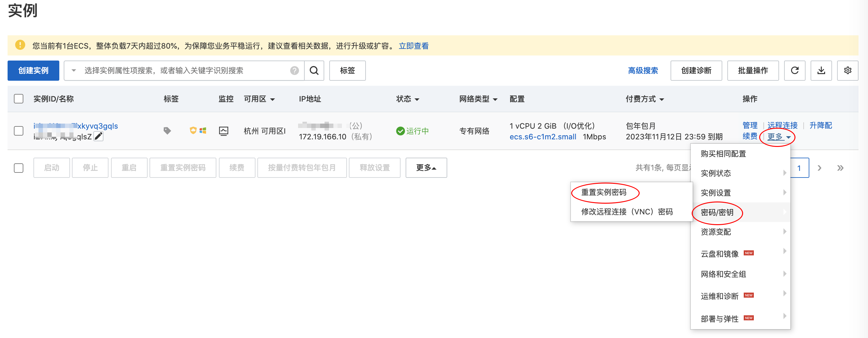Click the tag icon in instance row
The width and height of the screenshot is (868, 338).
coord(167,131)
